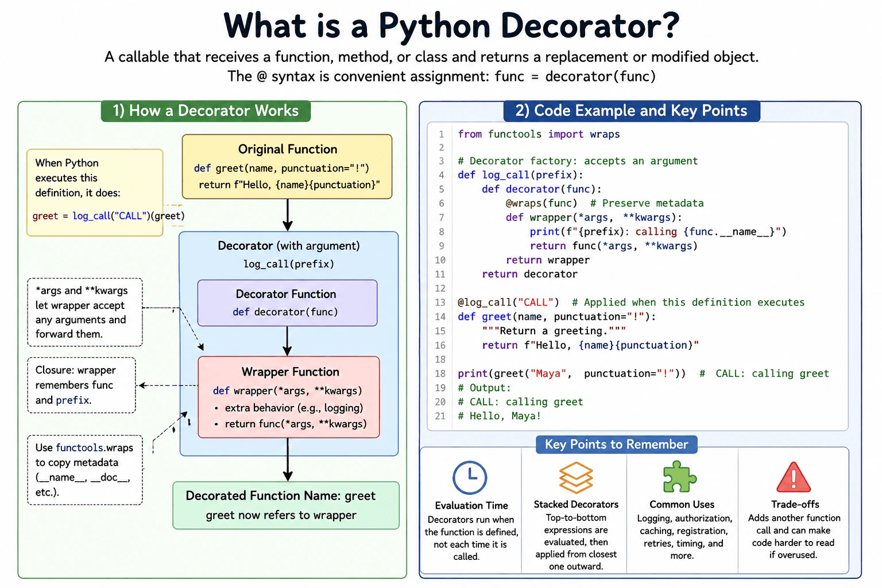Click code line "def log_call(prefix):"
The width and height of the screenshot is (882, 588).
(x=520, y=175)
